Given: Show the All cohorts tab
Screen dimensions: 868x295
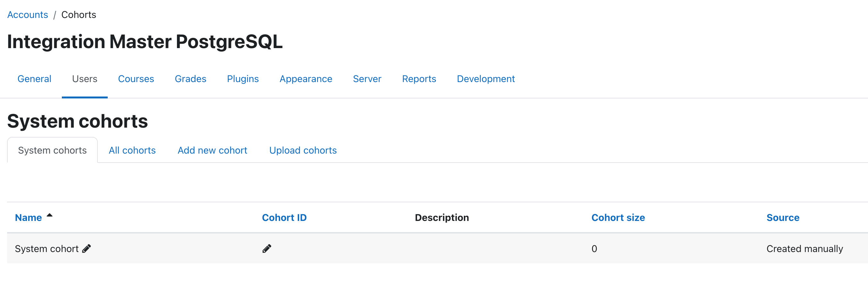Looking at the screenshot, I should coord(132,150).
